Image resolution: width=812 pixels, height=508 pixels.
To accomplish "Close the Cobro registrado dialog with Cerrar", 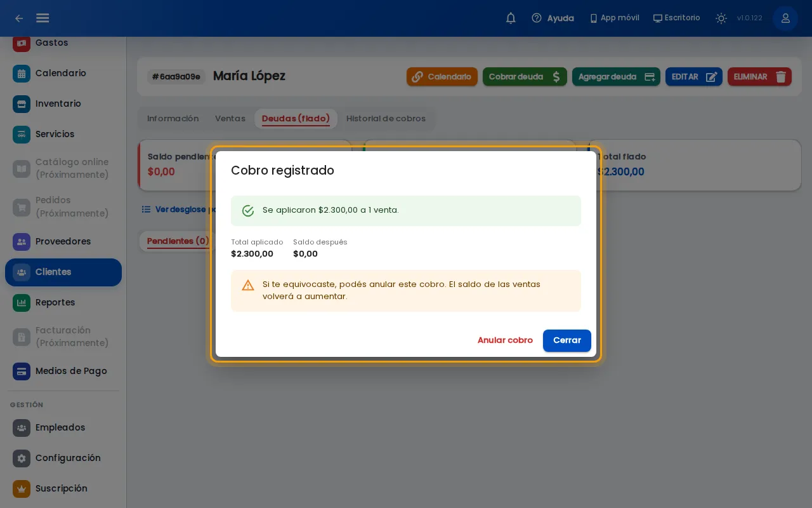I will (567, 340).
